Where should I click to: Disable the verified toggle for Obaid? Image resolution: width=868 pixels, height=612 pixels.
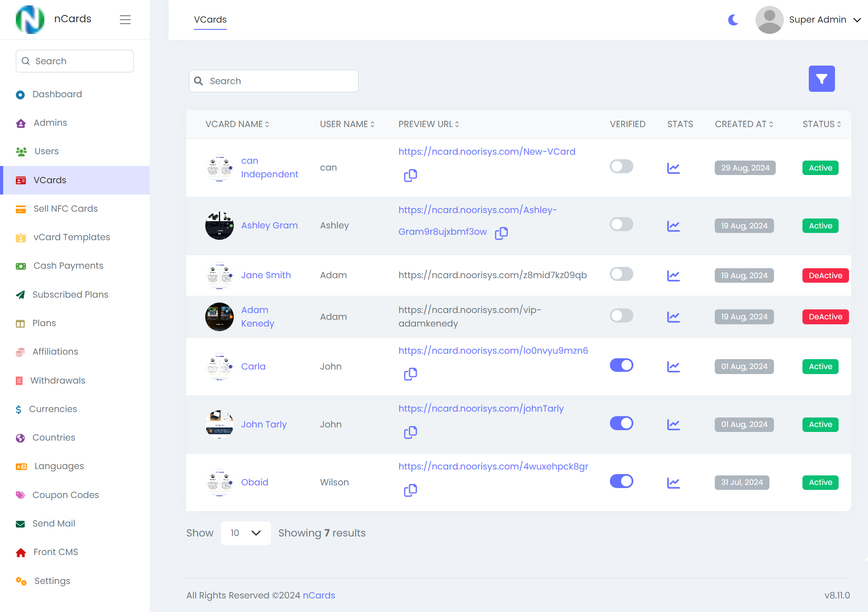pyautogui.click(x=621, y=481)
